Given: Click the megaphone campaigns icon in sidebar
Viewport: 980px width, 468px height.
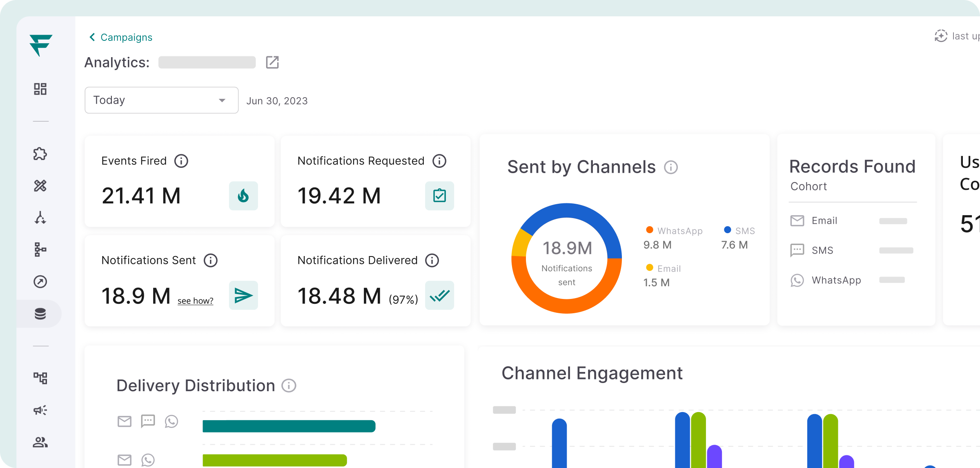Looking at the screenshot, I should point(40,410).
